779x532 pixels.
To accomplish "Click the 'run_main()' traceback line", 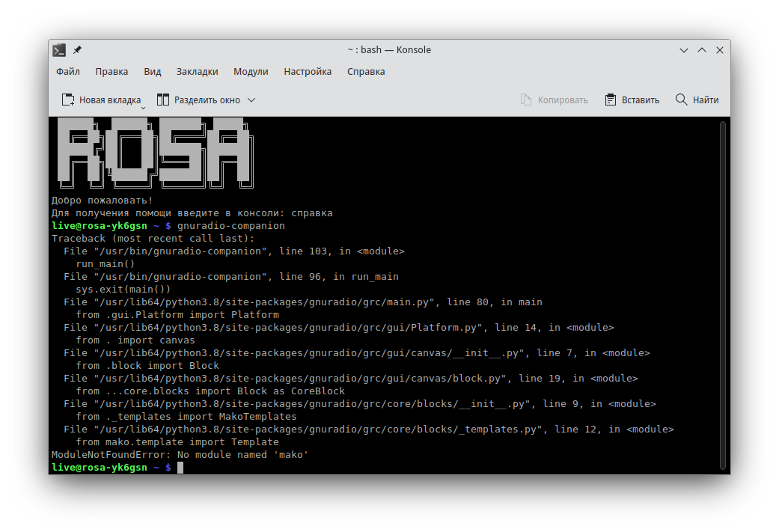I will [x=106, y=264].
